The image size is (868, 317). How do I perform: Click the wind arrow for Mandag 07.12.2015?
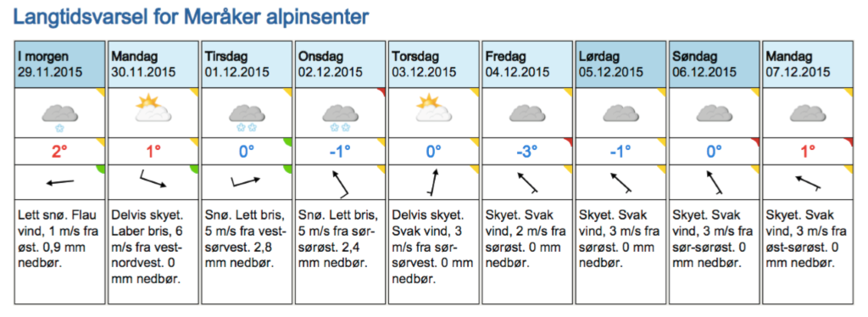808,182
